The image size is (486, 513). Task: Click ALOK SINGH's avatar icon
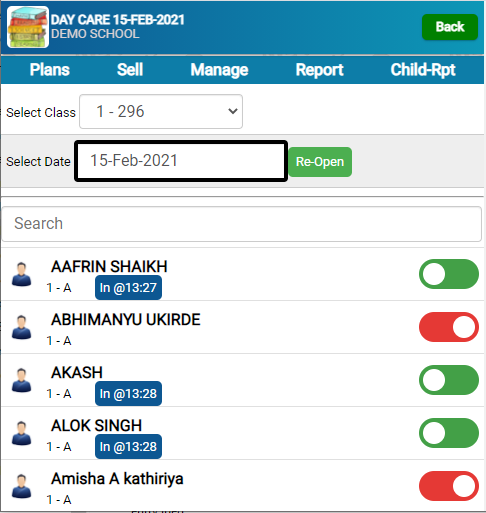[x=22, y=433]
